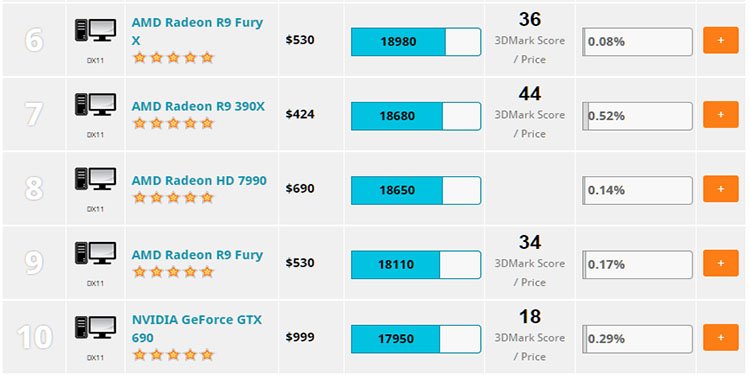The width and height of the screenshot is (750, 375).
Task: Add Radeon HD 7990 with orange plus button
Action: click(721, 189)
